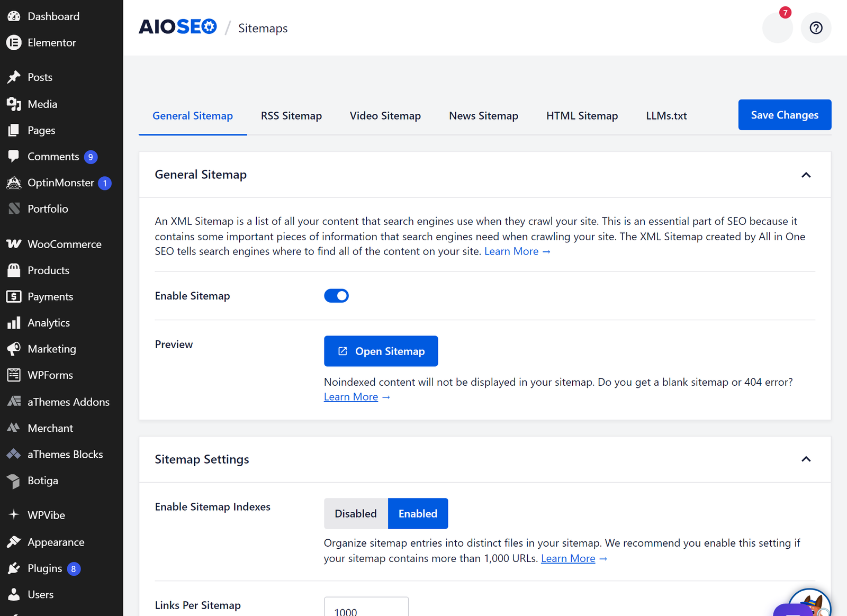Click the Sitemaps breadcrumb text

[x=263, y=28]
